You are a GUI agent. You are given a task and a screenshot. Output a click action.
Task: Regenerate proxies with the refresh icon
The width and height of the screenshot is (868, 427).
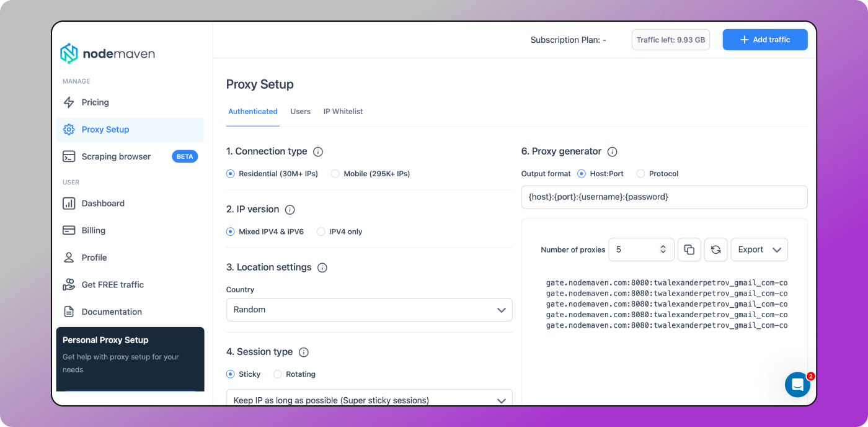pyautogui.click(x=714, y=249)
